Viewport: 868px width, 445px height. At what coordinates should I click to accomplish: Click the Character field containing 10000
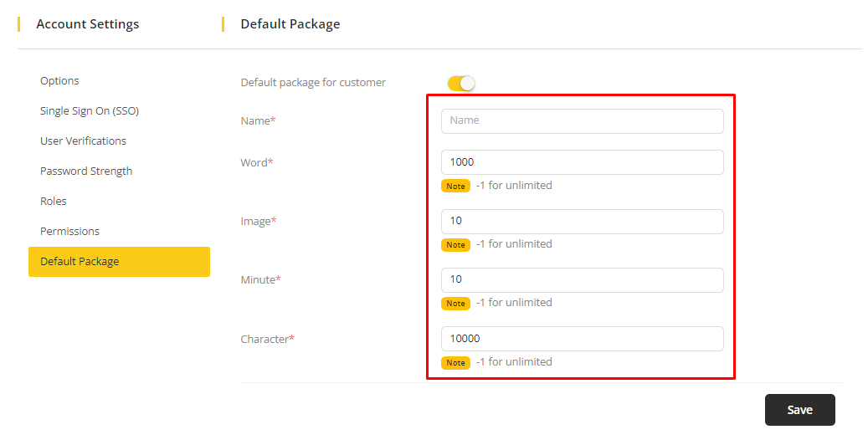582,339
